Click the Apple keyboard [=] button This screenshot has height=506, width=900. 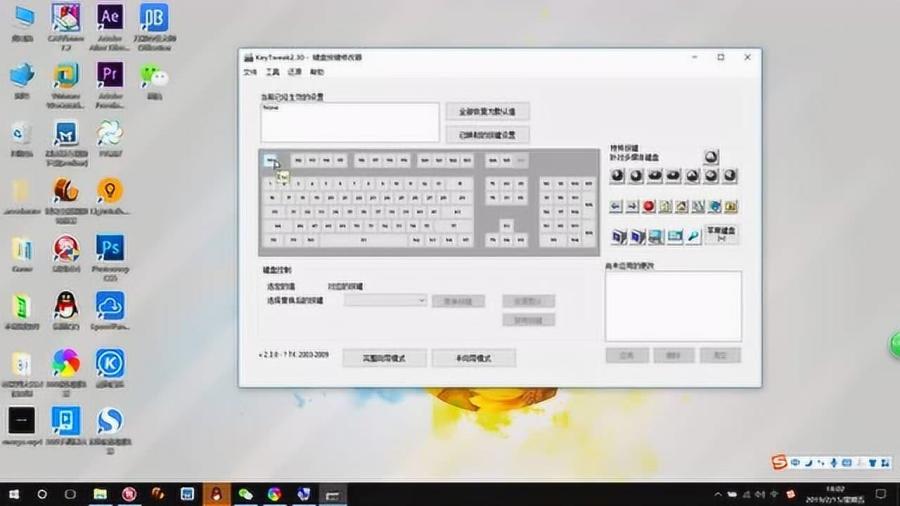point(721,234)
